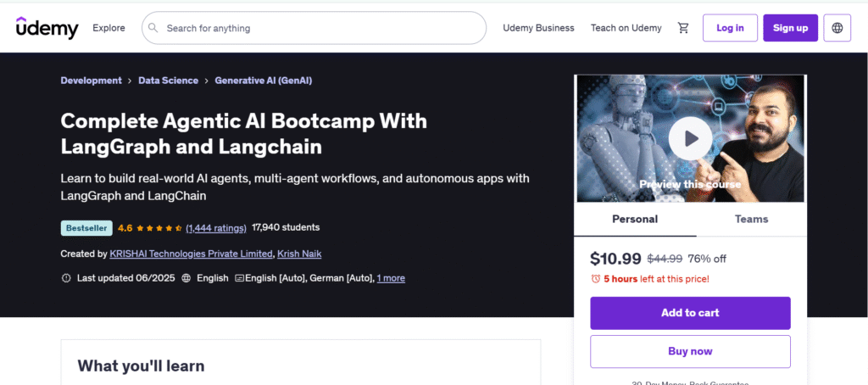The image size is (868, 385).
Task: Click the course preview thumbnail image
Action: 690,138
